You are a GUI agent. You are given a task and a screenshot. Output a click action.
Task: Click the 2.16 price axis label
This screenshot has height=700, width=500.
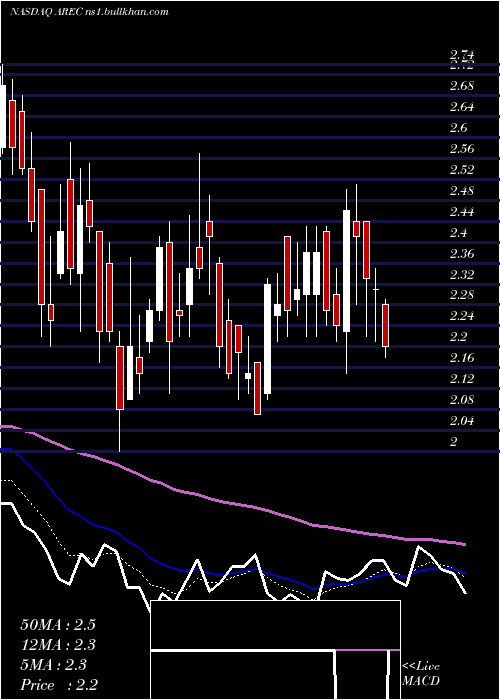coord(462,358)
